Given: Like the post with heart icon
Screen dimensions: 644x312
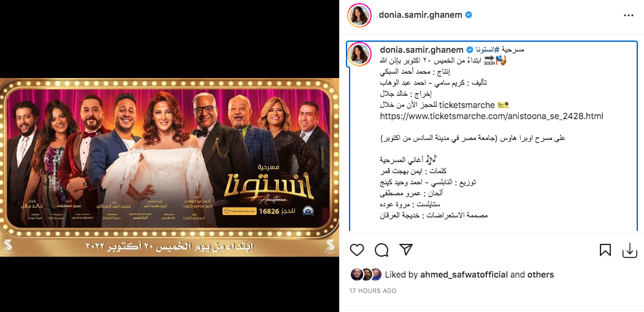Looking at the screenshot, I should [x=357, y=249].
